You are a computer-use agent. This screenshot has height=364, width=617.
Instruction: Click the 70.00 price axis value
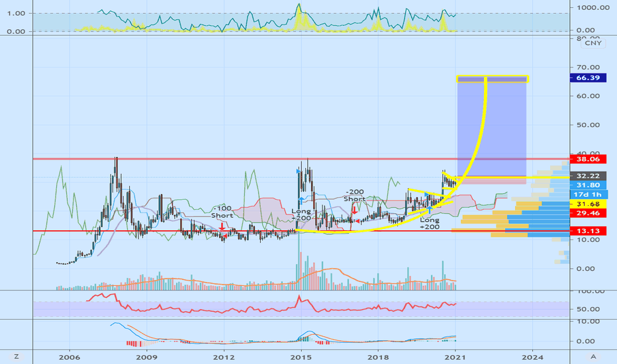588,68
